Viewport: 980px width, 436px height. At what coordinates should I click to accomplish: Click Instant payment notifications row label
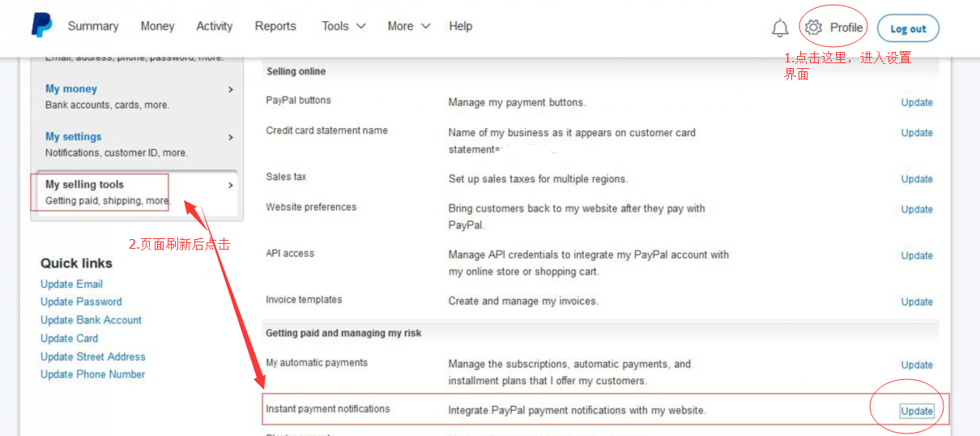click(328, 409)
